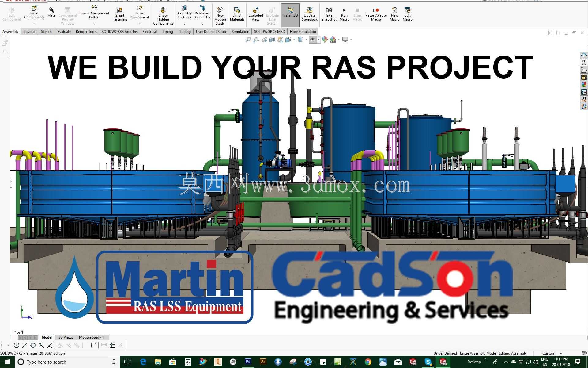Open Google Chrome from the taskbar
The image size is (588, 368).
(368, 362)
